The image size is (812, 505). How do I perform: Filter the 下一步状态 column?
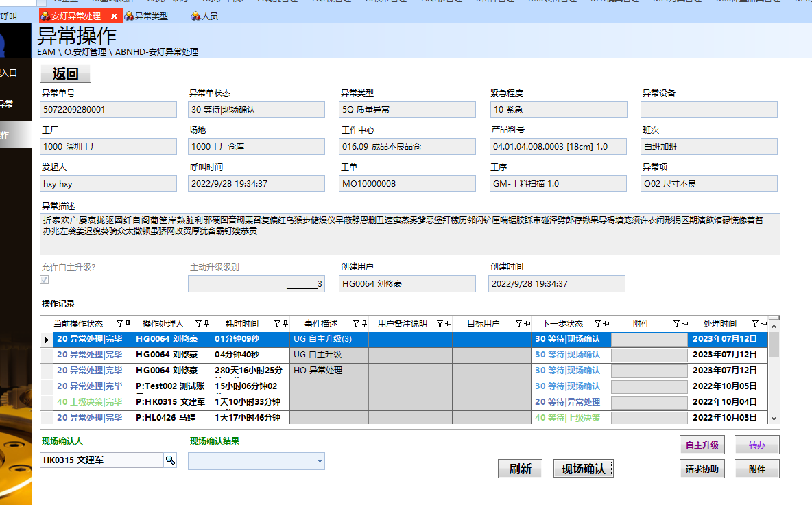[x=597, y=324]
